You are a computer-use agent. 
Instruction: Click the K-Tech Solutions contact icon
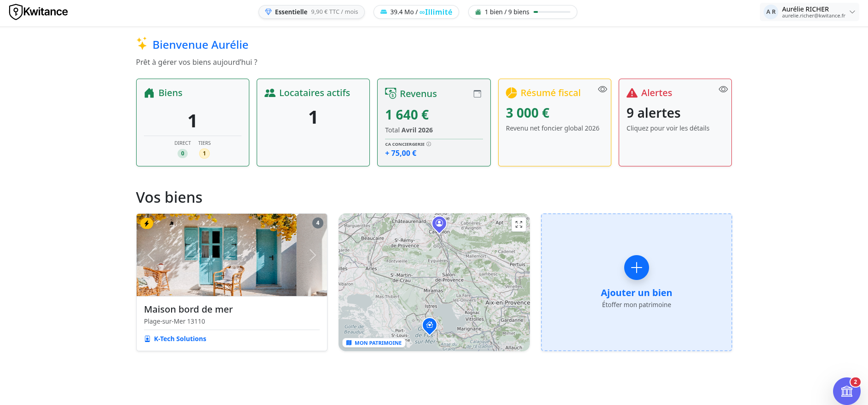click(x=148, y=339)
